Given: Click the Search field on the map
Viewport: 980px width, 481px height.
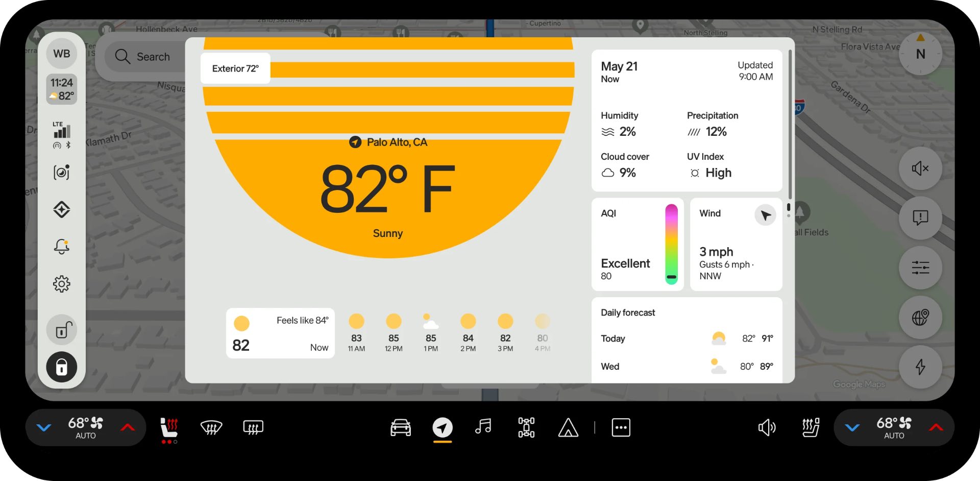Looking at the screenshot, I should click(x=145, y=57).
